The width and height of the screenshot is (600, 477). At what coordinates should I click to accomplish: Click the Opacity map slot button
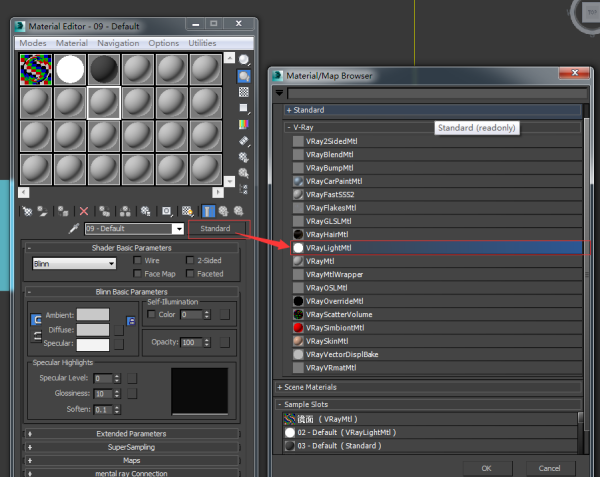point(225,342)
